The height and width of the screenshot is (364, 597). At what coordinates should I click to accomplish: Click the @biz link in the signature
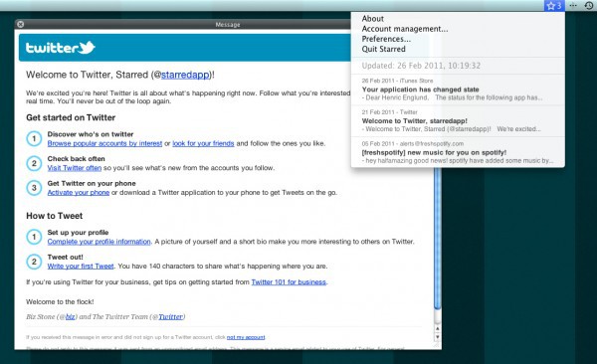click(71, 317)
